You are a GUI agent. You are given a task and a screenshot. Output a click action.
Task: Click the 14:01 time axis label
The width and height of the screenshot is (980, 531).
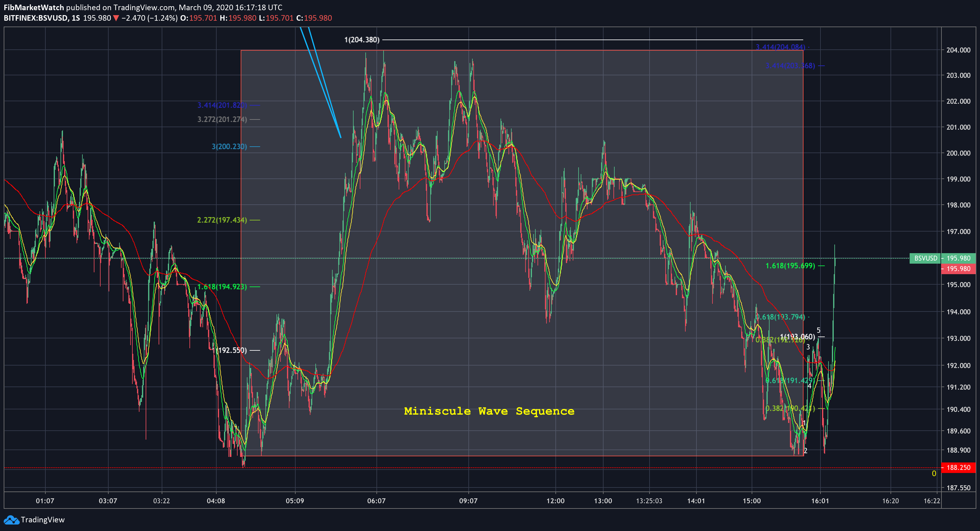(696, 500)
